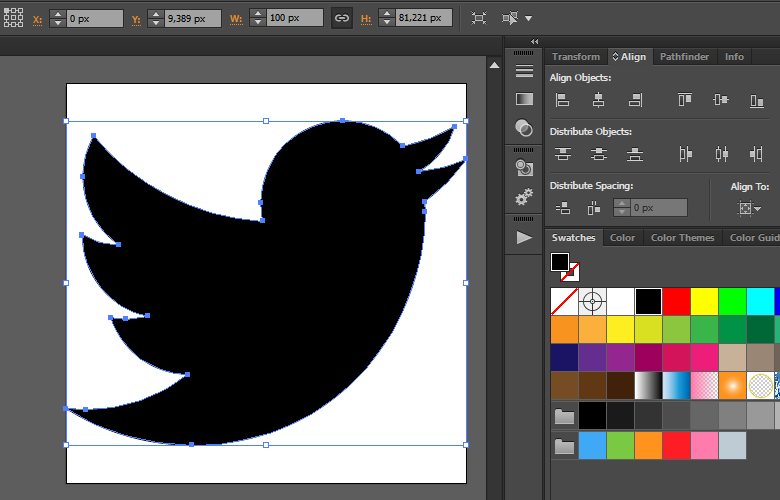Click Horizontal Align Center icon

click(598, 100)
